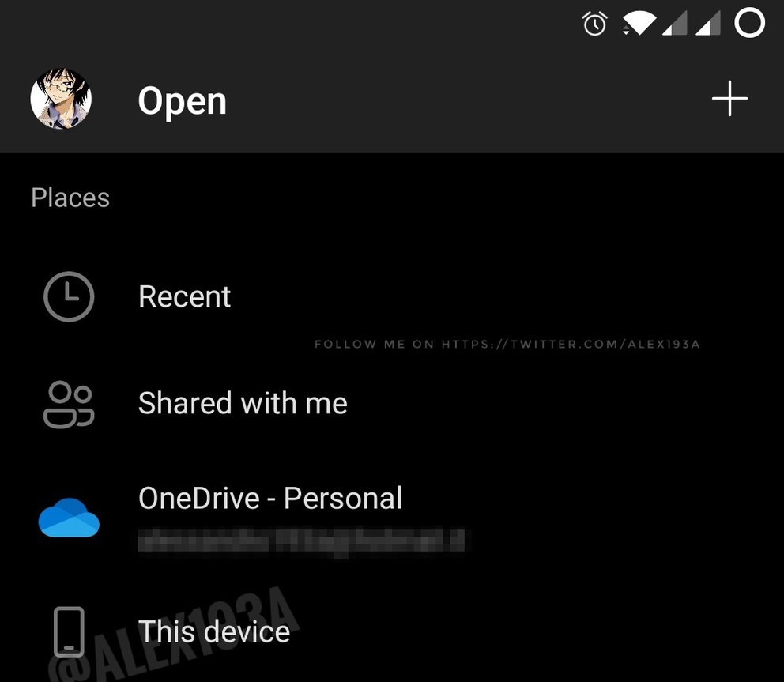784x682 pixels.
Task: Tap the Open header title
Action: point(182,101)
